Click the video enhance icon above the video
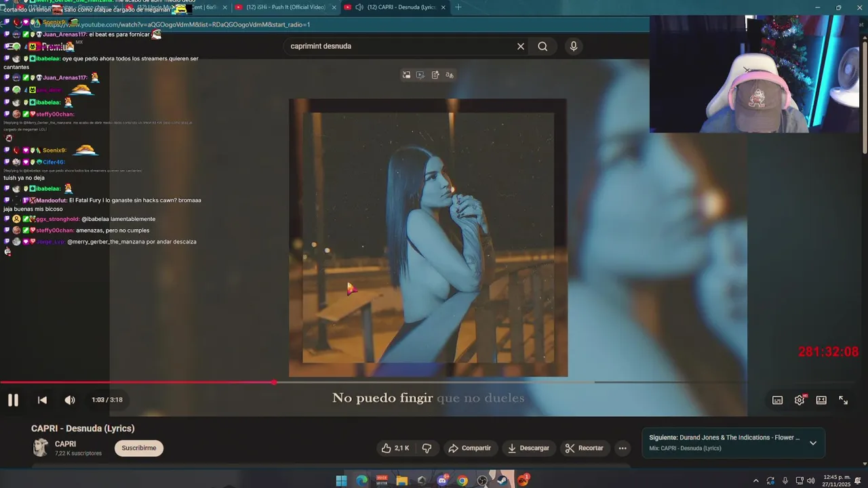Image resolution: width=868 pixels, height=488 pixels. 420,75
